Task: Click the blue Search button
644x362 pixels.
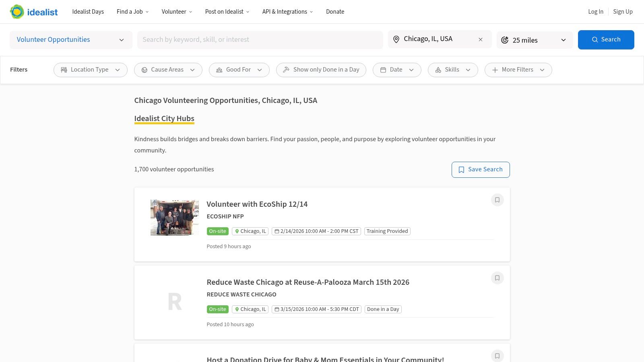Action: click(x=606, y=40)
